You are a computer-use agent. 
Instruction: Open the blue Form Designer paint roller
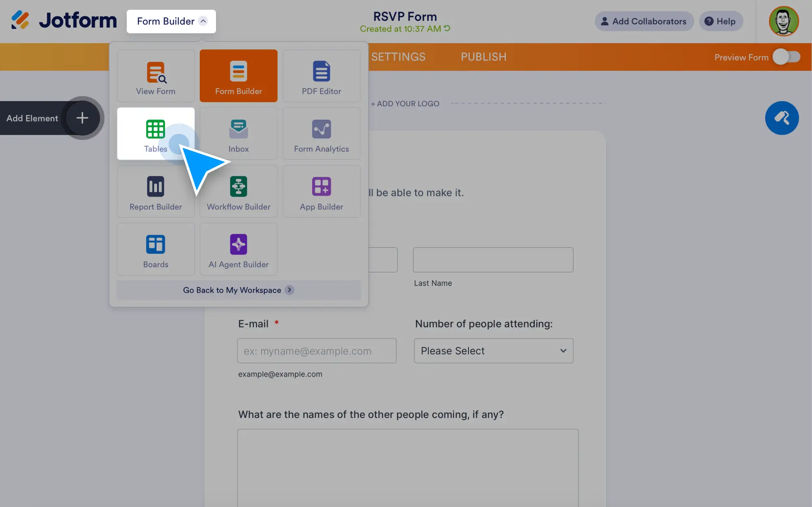tap(782, 118)
